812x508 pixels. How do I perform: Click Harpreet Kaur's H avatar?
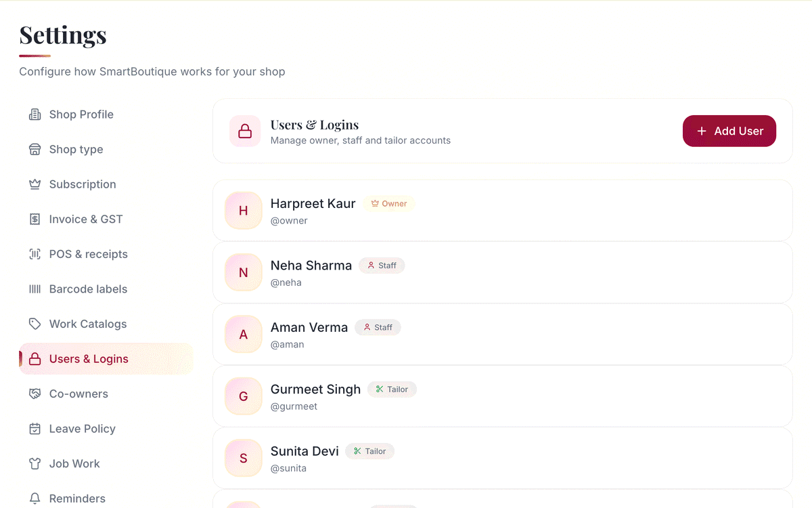(244, 211)
